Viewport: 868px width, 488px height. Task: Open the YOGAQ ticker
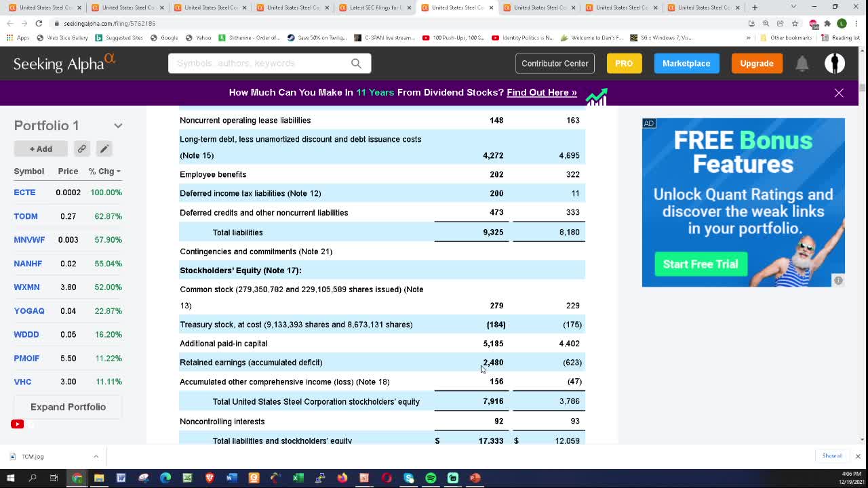[29, 311]
